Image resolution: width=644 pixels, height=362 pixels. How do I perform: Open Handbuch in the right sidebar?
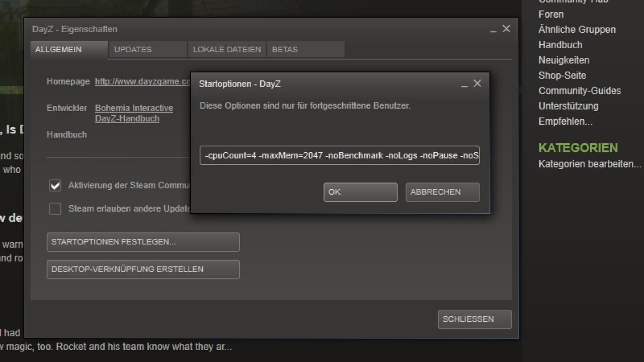pos(560,45)
